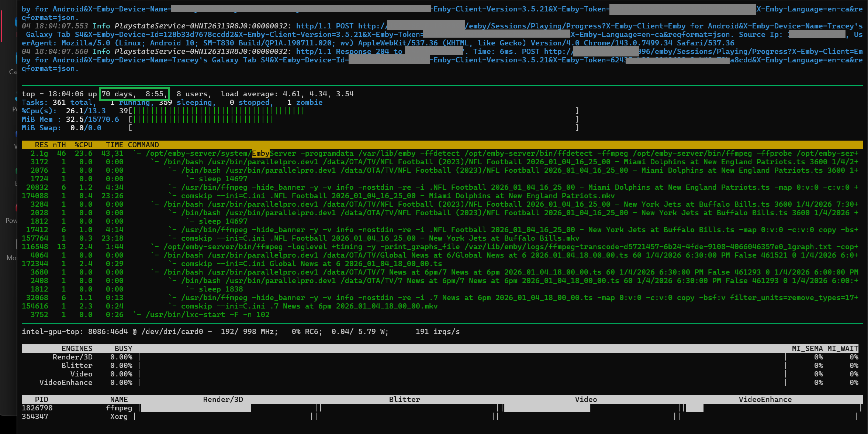
Task: Click the COMMAND column header
Action: point(143,145)
